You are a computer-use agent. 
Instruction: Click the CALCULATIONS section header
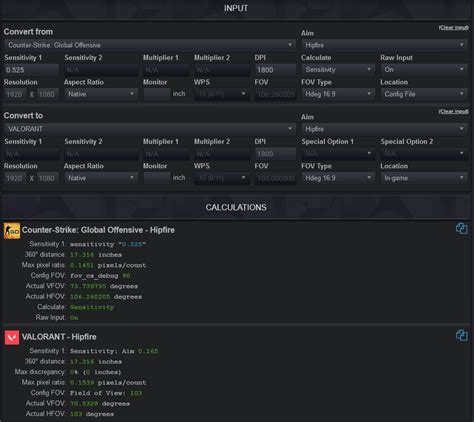[236, 207]
